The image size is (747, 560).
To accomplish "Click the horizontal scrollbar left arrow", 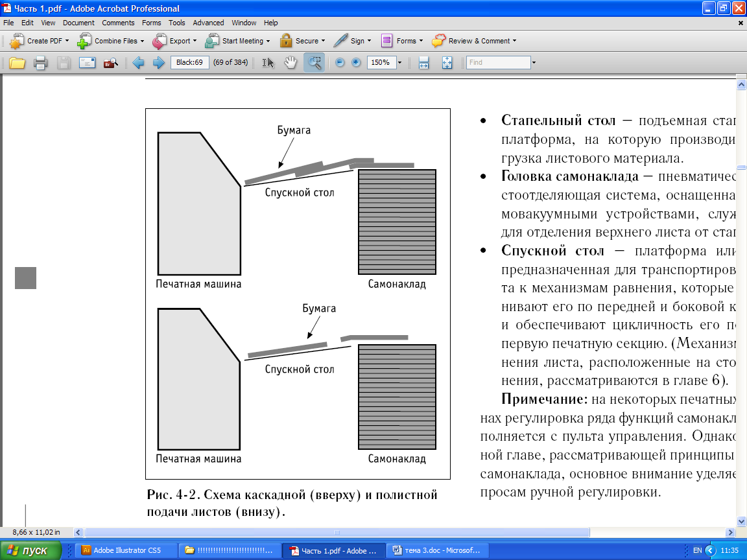I will coord(78,532).
